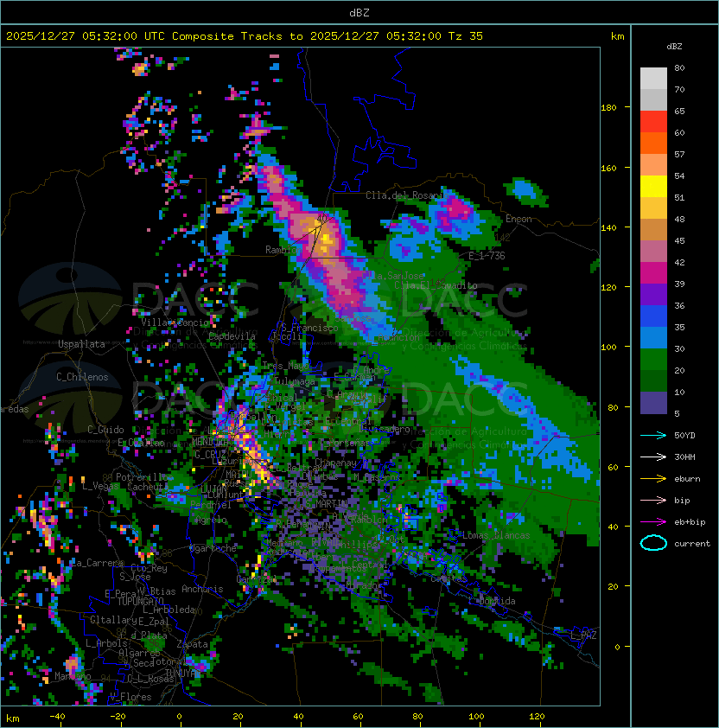Click the Uspallata place label
The width and height of the screenshot is (719, 728).
click(x=81, y=344)
